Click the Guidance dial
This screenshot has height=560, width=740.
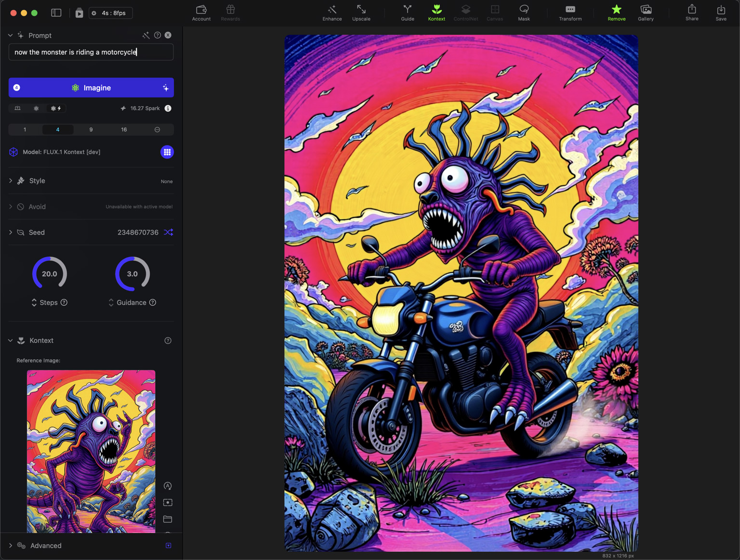132,273
